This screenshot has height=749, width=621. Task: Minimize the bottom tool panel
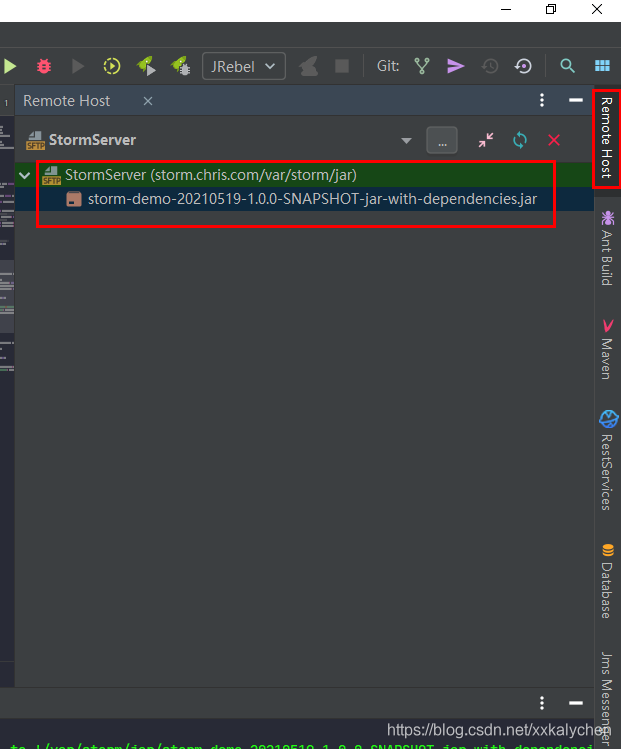coord(576,703)
